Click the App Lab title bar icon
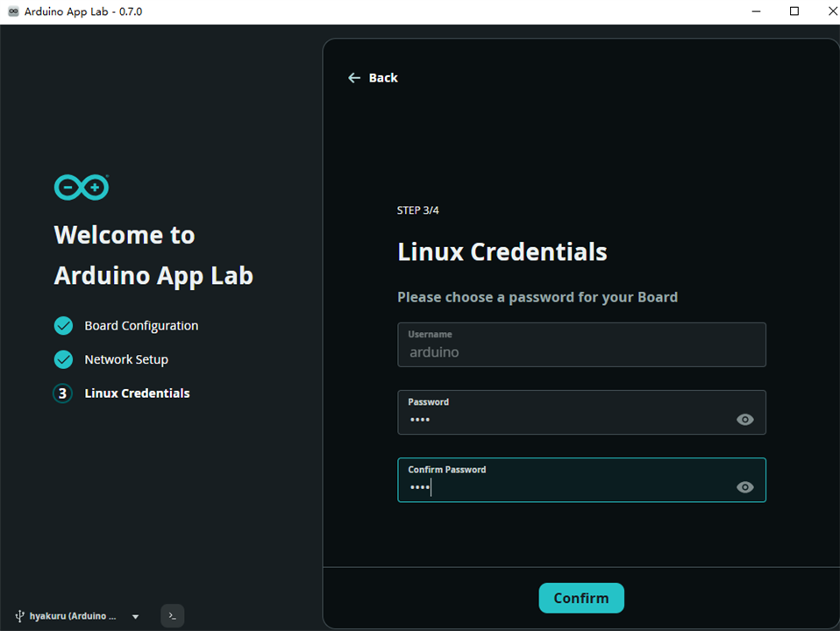 click(x=13, y=11)
